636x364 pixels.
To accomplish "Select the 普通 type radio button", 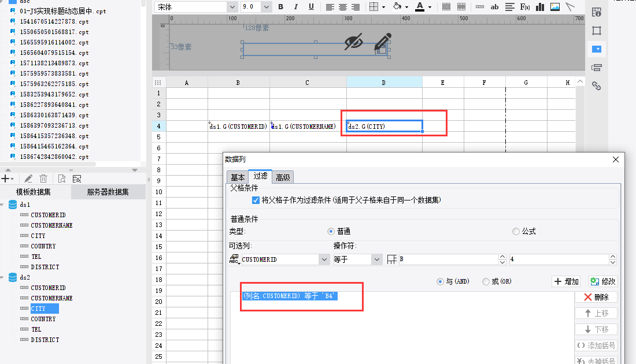I will [331, 232].
